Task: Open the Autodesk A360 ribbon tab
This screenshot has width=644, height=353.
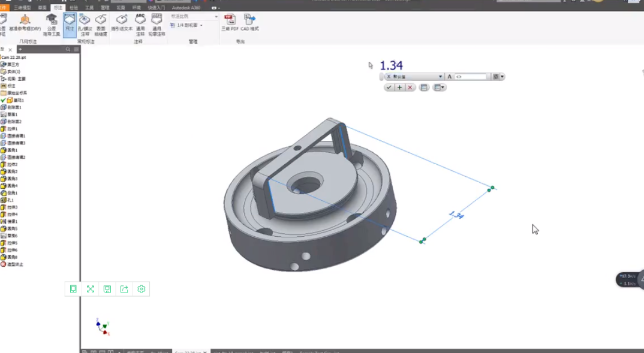Action: 186,8
